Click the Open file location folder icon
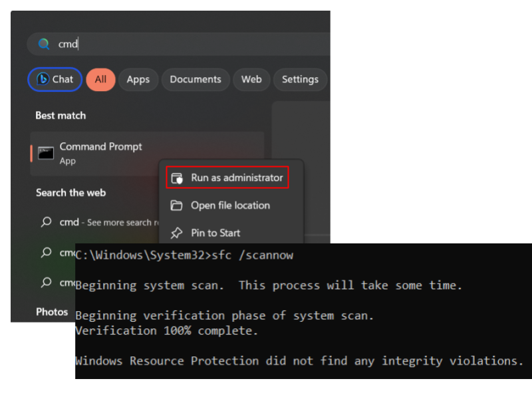 coord(176,205)
